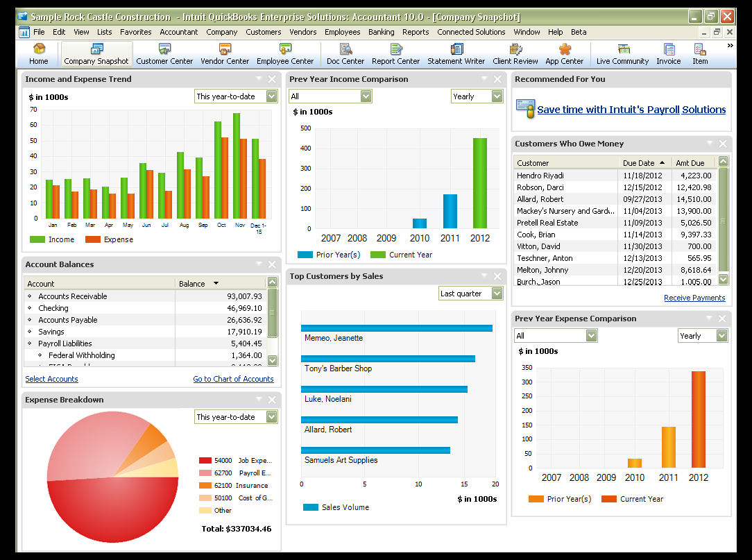Click the QuickBooks snapshot icon beside File menu
The height and width of the screenshot is (560, 752).
pos(24,32)
